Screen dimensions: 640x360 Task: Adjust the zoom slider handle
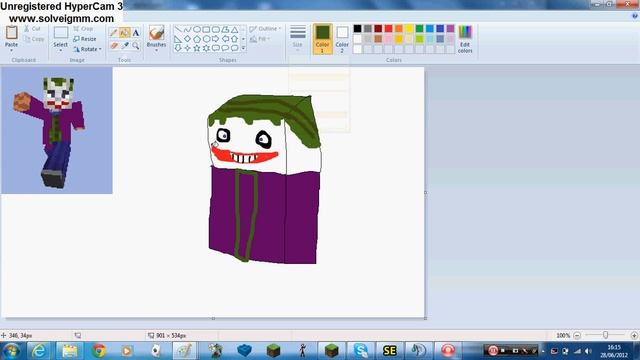(x=605, y=335)
